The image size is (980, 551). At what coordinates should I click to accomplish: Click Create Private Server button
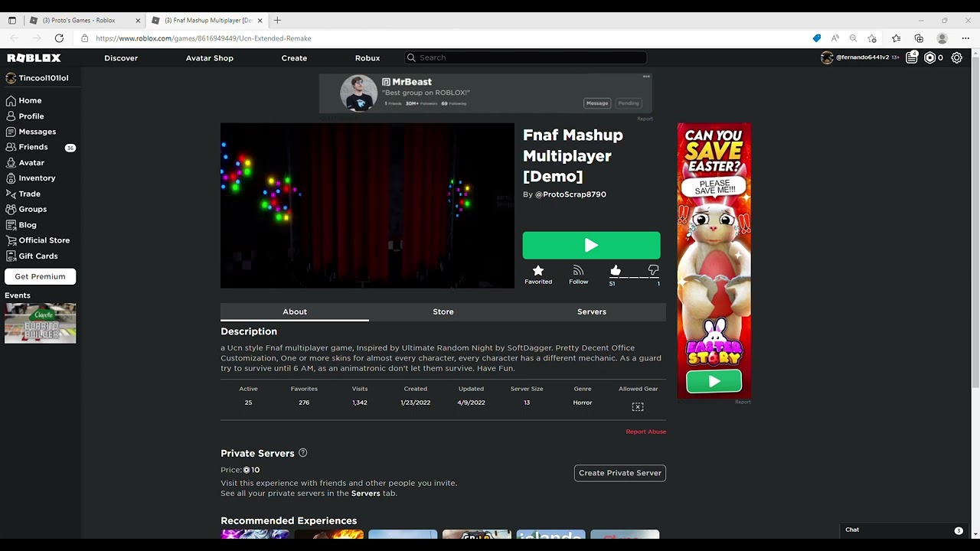click(620, 473)
